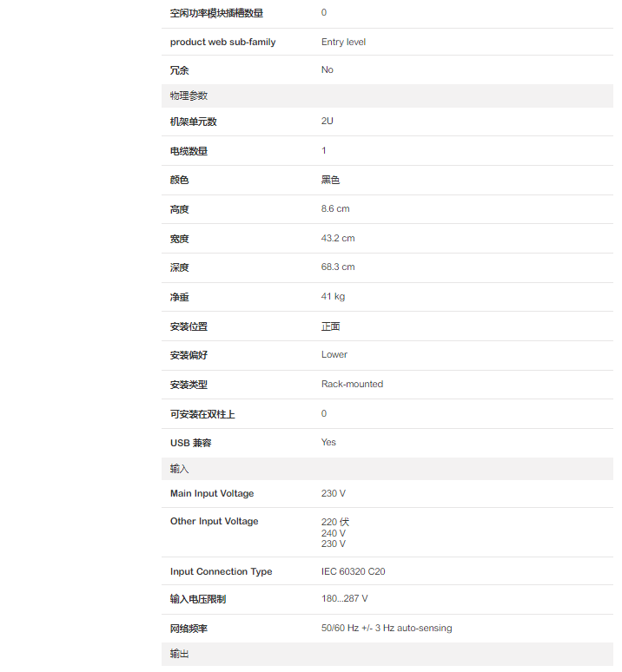Click the 输出 section header
The height and width of the screenshot is (672, 622).
[x=179, y=654]
